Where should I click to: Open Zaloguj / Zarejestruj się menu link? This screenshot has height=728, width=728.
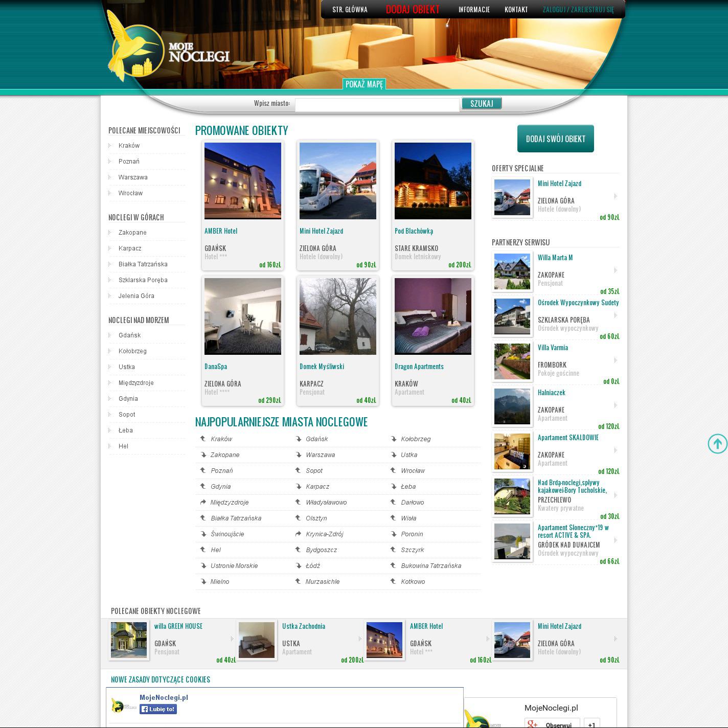[578, 10]
